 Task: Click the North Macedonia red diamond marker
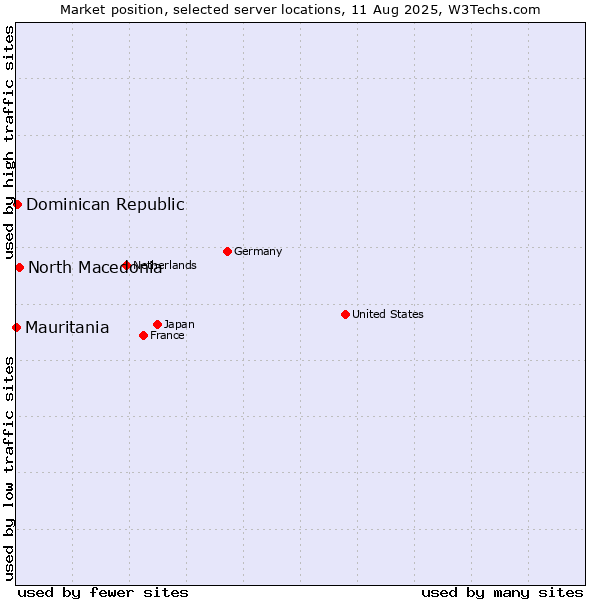tap(20, 267)
